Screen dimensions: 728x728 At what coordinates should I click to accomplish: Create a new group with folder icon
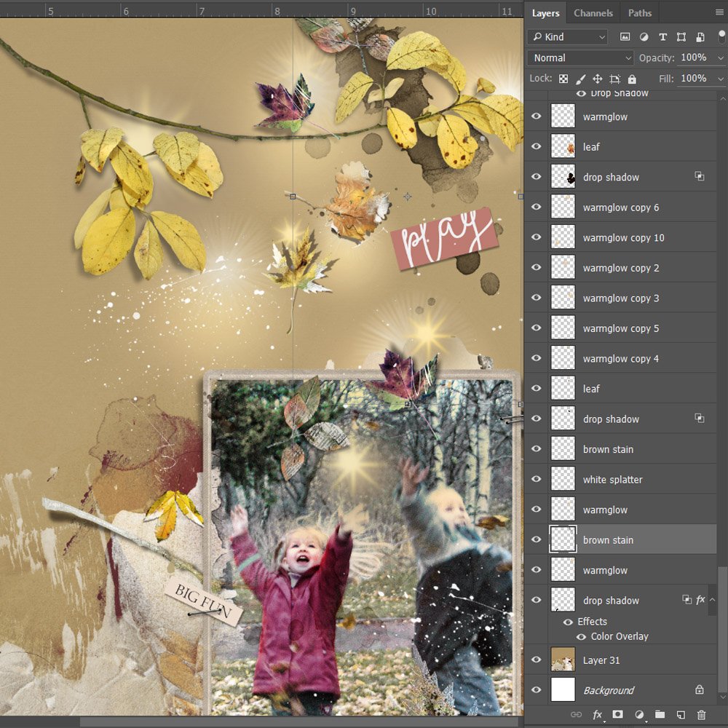pyautogui.click(x=660, y=715)
